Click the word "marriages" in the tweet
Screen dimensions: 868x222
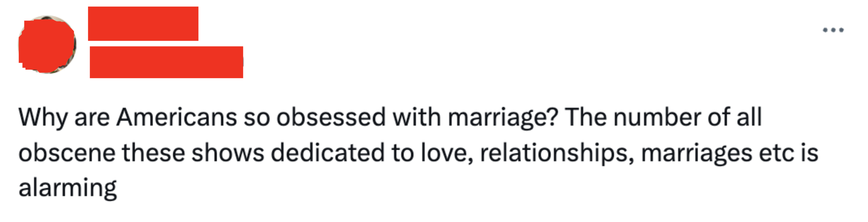[696, 154]
